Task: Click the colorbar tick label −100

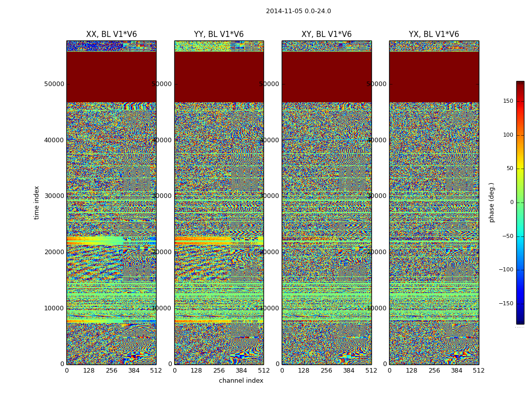Action: (x=506, y=270)
